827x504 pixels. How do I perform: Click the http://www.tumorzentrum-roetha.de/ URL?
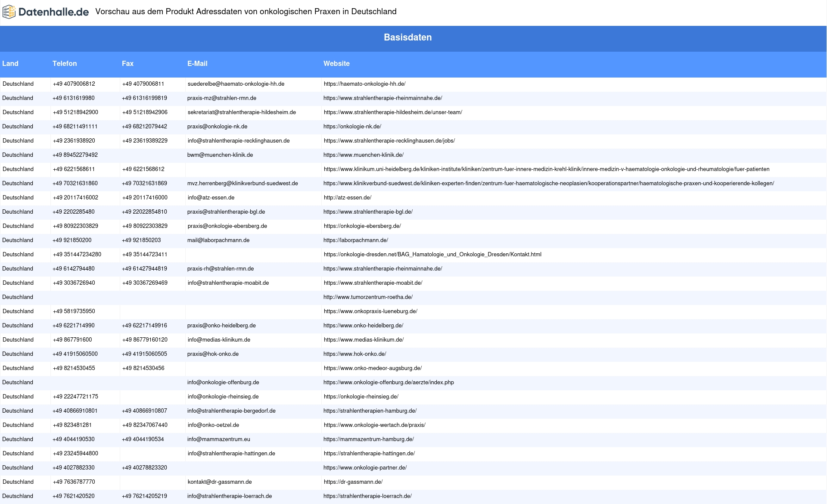pyautogui.click(x=368, y=297)
